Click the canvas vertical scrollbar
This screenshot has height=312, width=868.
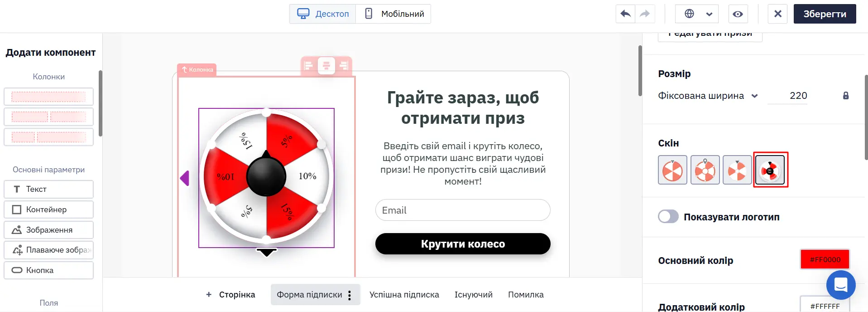coord(640,71)
